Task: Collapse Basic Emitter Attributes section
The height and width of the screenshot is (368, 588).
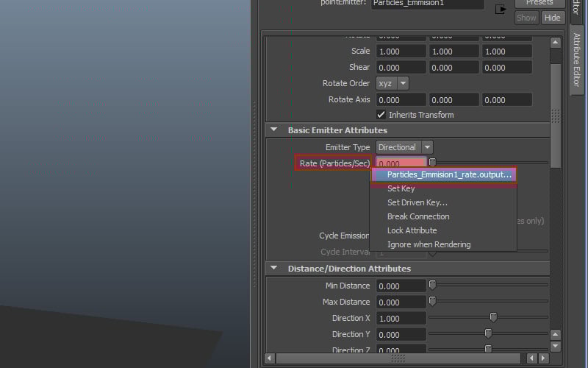Action: point(273,130)
